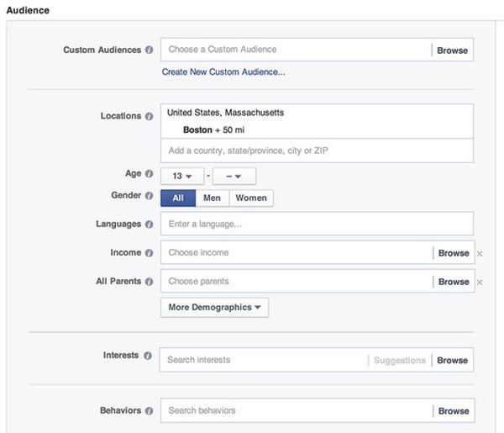Click info icon beside Locations label
This screenshot has height=433, width=504.
149,116
